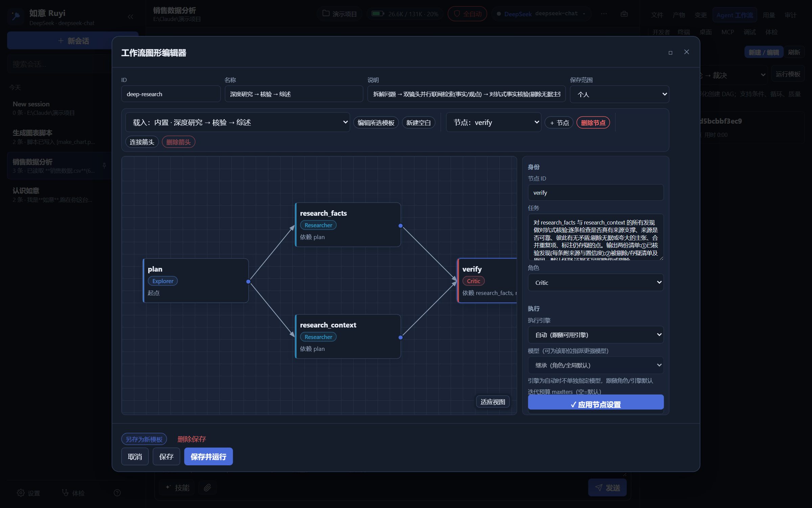Viewport: 812px width, 508px height.
Task: Click 发送 send button
Action: [x=607, y=488]
